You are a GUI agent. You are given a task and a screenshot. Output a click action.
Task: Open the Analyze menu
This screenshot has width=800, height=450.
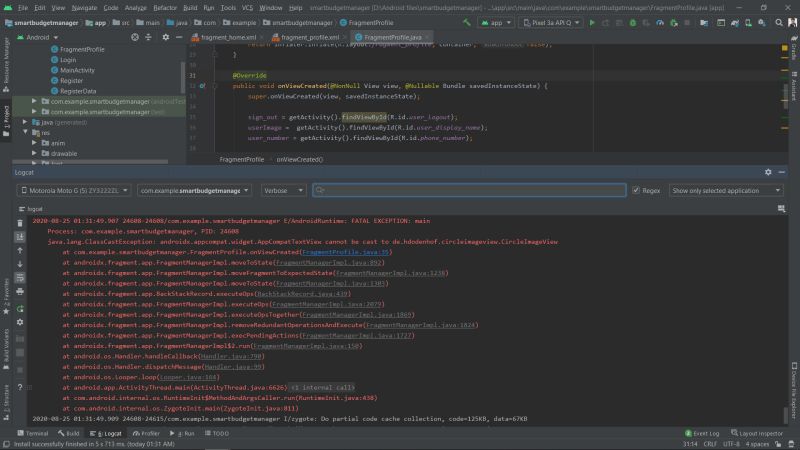[x=135, y=8]
